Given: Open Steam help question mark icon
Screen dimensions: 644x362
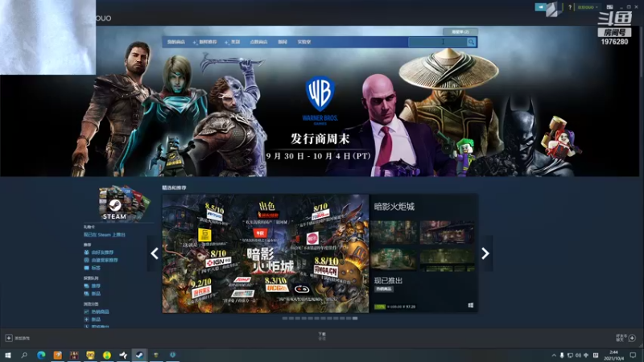Looking at the screenshot, I should pos(570,7).
